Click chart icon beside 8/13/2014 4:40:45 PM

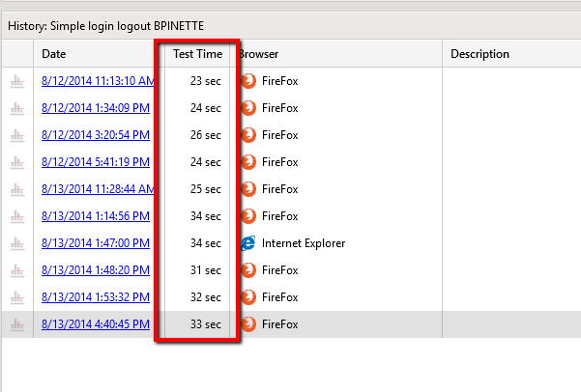pyautogui.click(x=16, y=324)
